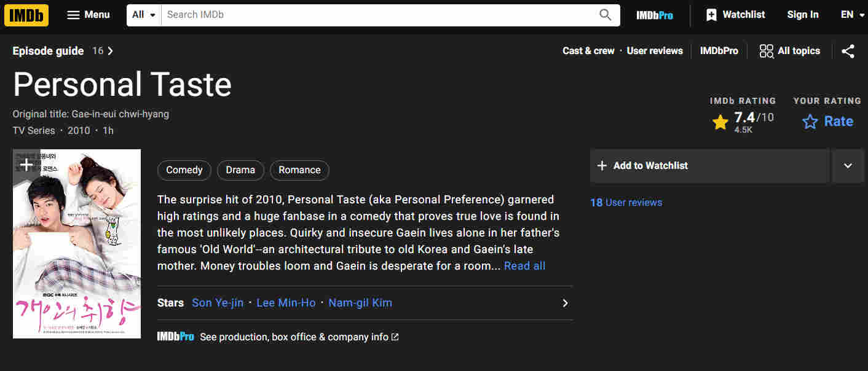
Task: Open User reviews in the title subnav
Action: (x=655, y=51)
